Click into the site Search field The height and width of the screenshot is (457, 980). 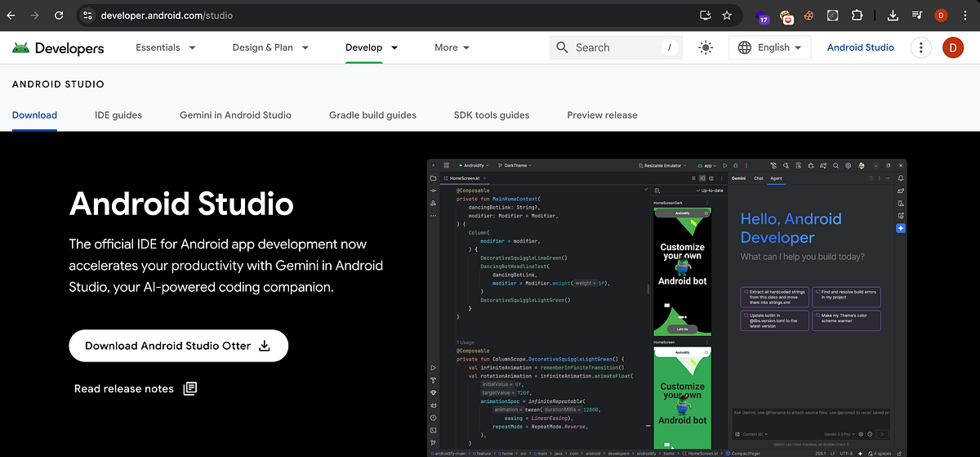point(616,47)
